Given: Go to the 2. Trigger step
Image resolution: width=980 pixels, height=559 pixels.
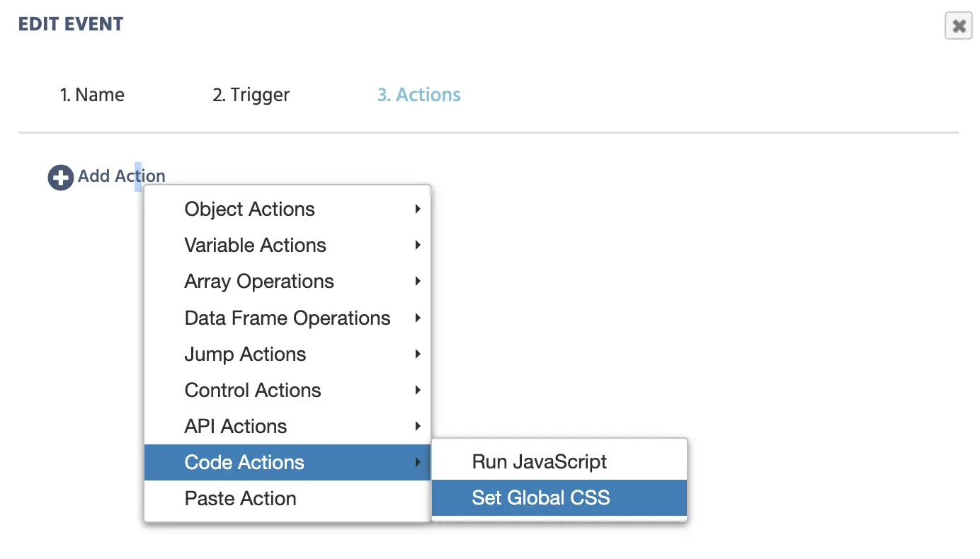Looking at the screenshot, I should (x=251, y=95).
